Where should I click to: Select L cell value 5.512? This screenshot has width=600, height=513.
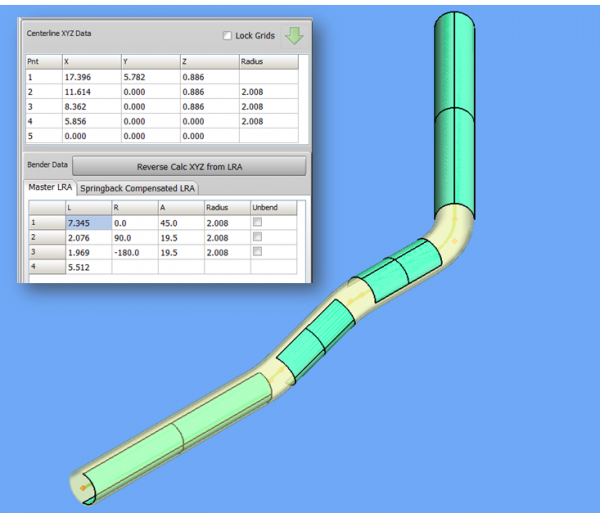click(x=89, y=267)
